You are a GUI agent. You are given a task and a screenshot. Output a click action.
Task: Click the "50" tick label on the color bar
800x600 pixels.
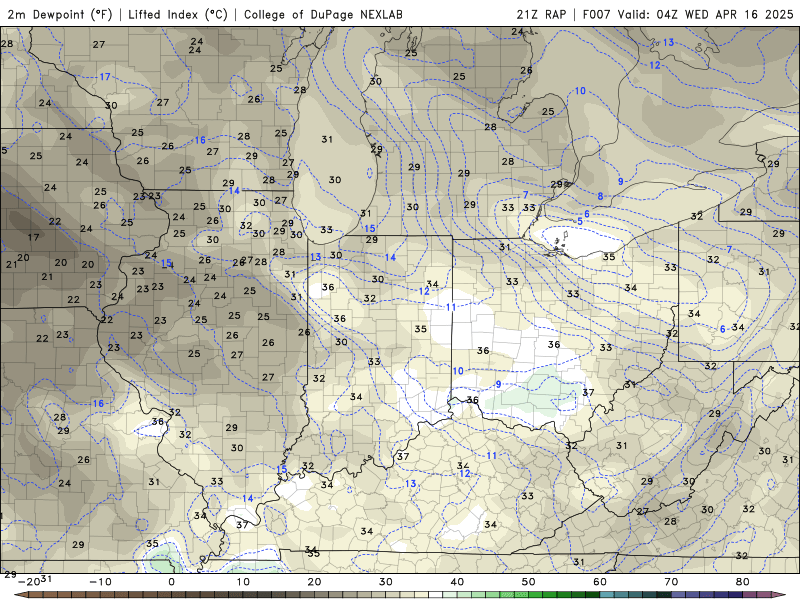(x=529, y=582)
